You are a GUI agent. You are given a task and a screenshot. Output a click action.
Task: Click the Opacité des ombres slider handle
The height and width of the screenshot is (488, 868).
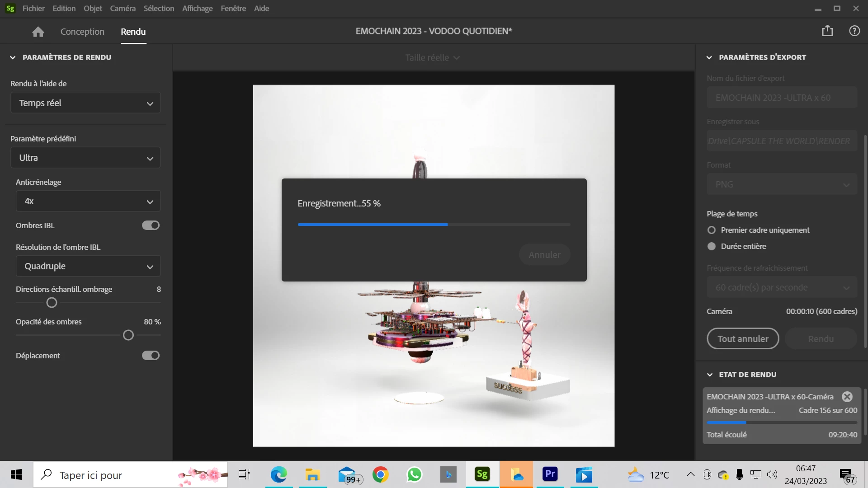coord(128,335)
